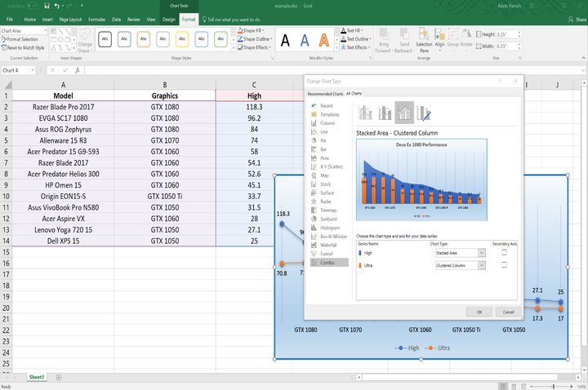This screenshot has height=390, width=588.
Task: Select Stock chart category
Action: click(x=327, y=184)
